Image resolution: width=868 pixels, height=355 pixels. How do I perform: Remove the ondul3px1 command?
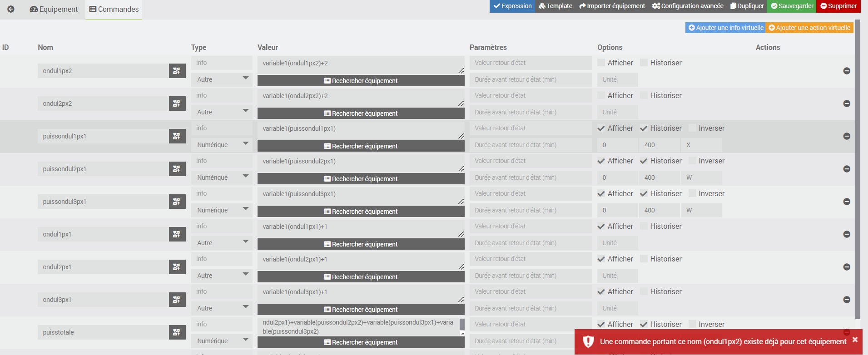(x=847, y=300)
